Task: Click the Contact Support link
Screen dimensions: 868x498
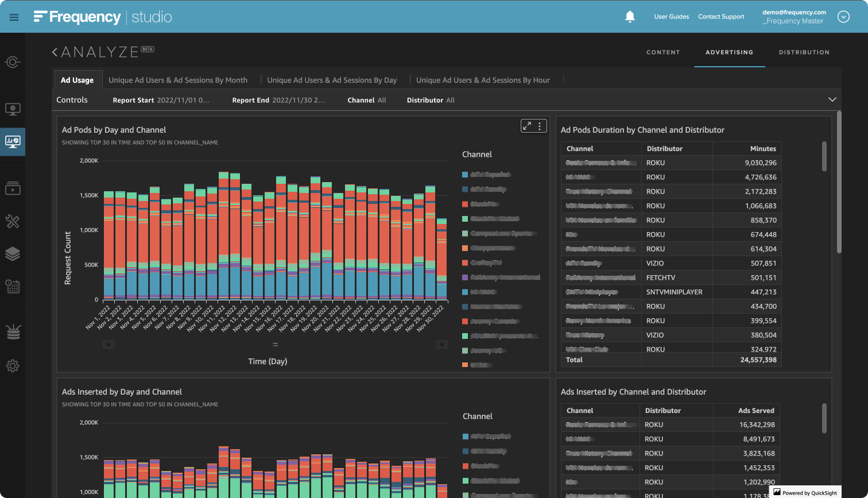Action: [721, 17]
